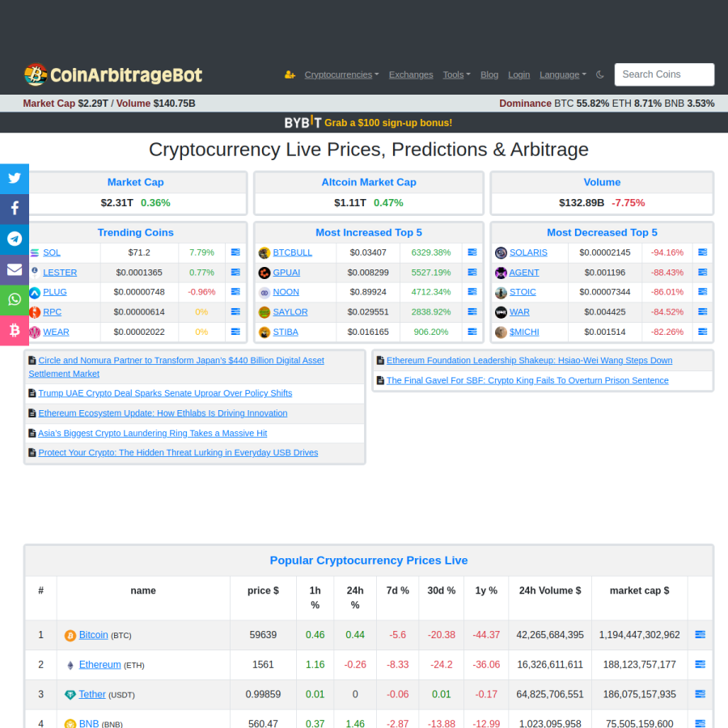Viewport: 728px width, 728px height.
Task: Expand the Tools dropdown menu
Action: (x=456, y=74)
